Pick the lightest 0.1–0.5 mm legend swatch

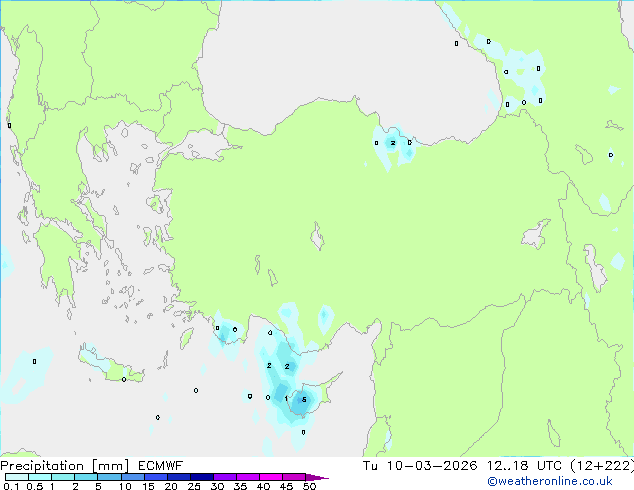[17, 477]
